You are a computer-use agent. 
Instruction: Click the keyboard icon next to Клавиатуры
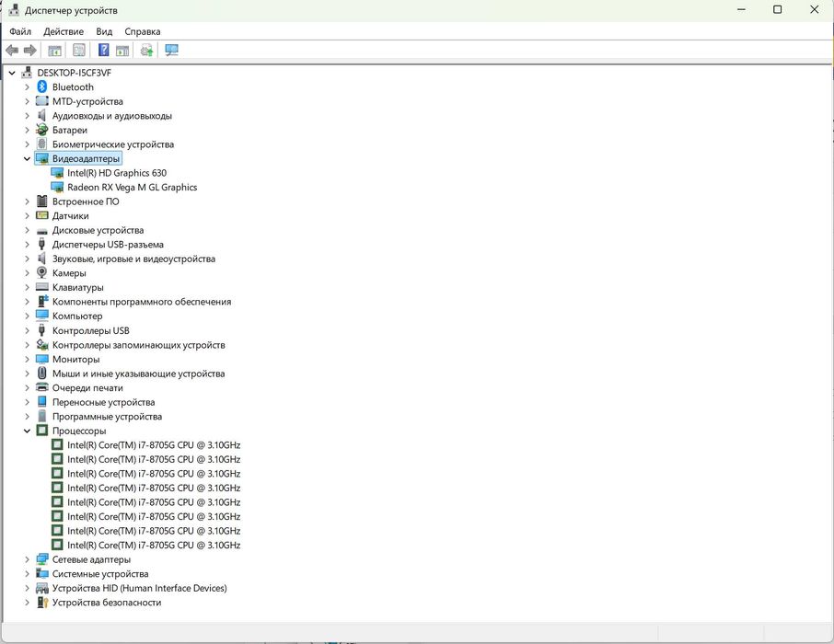42,287
